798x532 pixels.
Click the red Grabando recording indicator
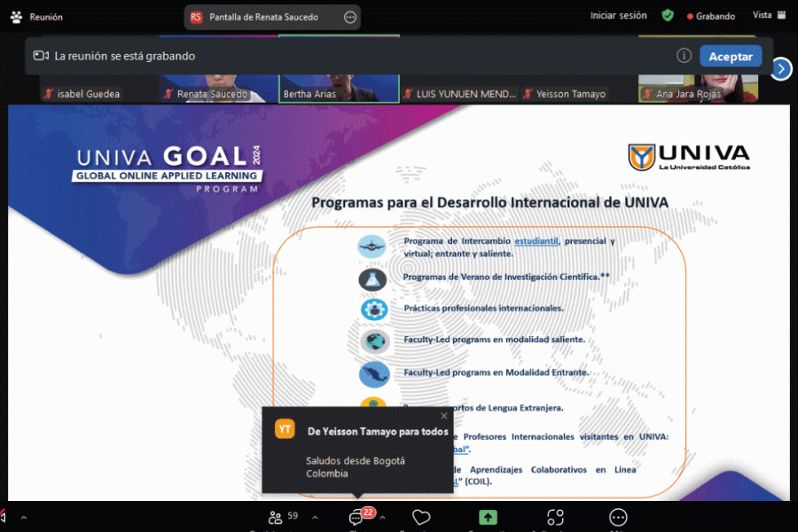click(x=711, y=16)
